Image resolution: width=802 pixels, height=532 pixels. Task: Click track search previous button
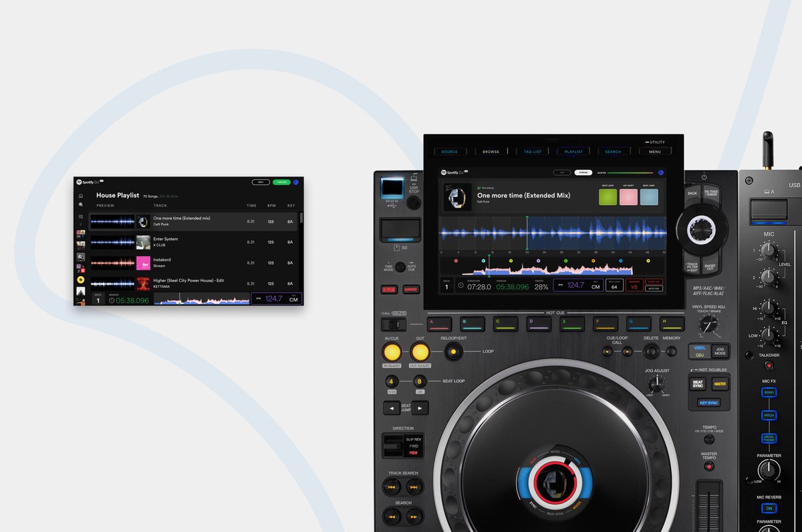click(x=392, y=488)
